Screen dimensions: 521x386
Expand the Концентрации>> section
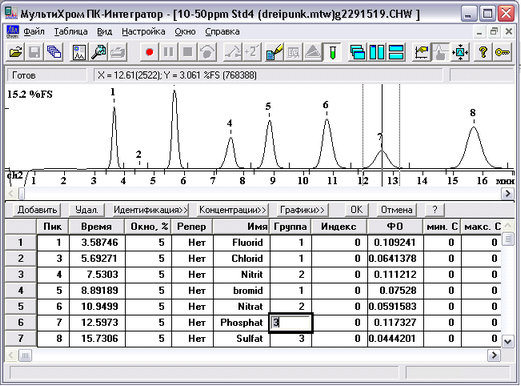tap(232, 210)
